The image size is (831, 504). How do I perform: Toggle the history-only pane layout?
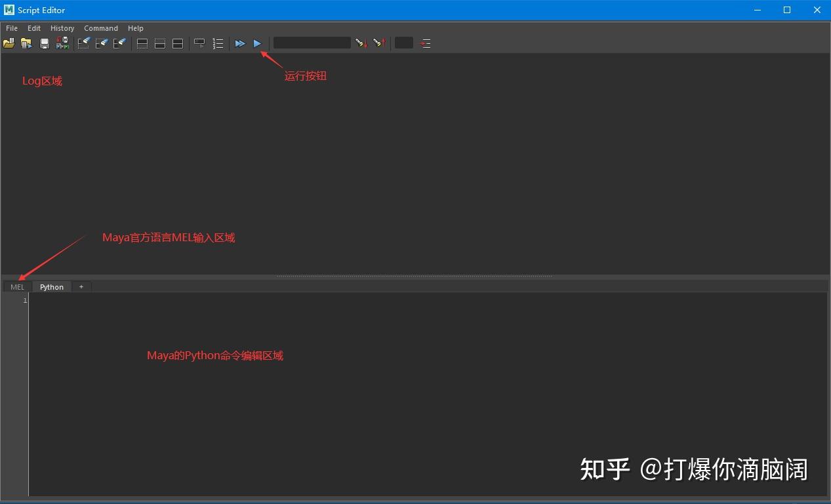(x=142, y=43)
